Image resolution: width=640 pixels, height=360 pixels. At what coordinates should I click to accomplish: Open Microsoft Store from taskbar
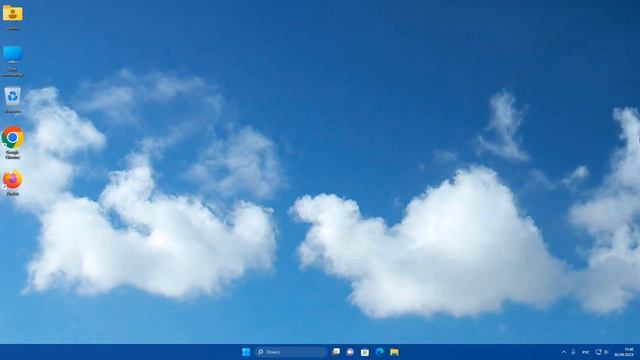pyautogui.click(x=365, y=352)
